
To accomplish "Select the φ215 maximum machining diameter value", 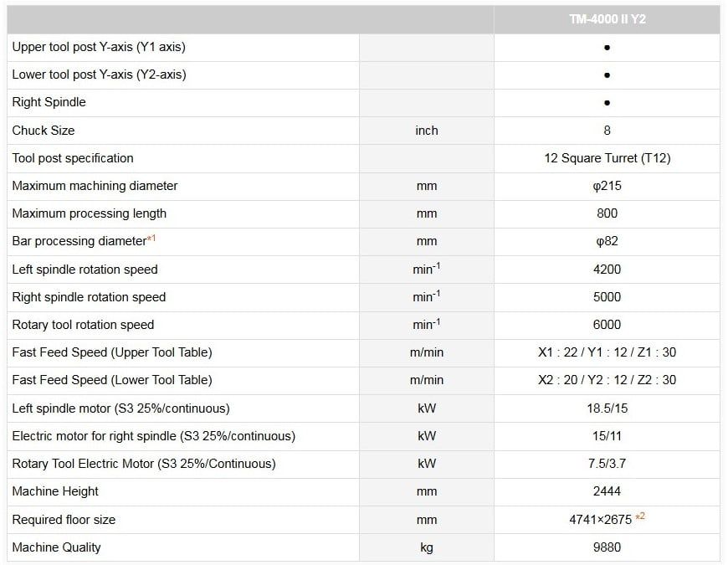I will click(607, 186).
